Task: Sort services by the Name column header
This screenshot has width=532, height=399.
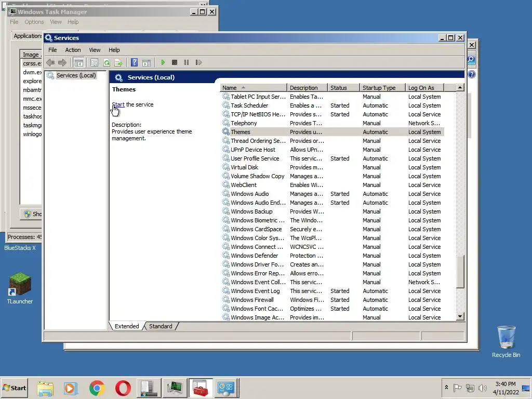Action: 253,87
